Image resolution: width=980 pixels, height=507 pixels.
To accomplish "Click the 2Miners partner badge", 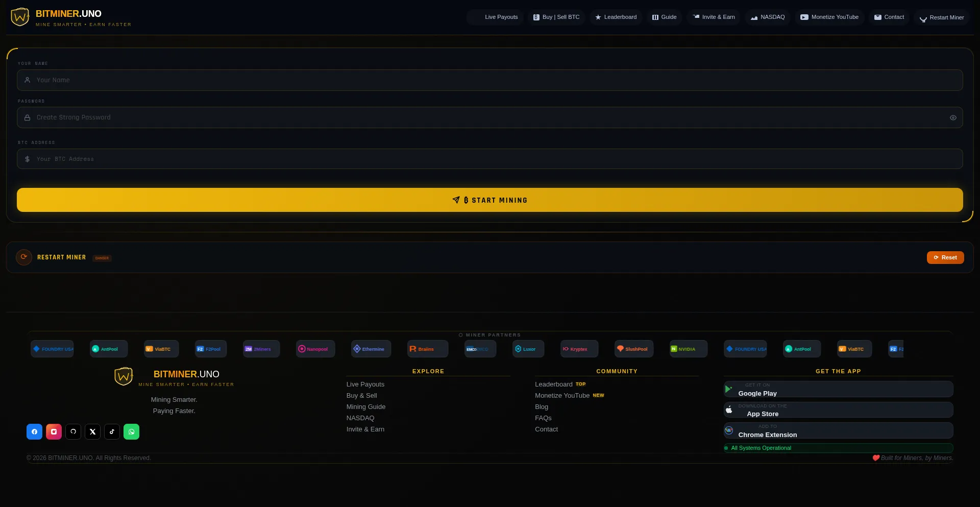I will pyautogui.click(x=261, y=349).
